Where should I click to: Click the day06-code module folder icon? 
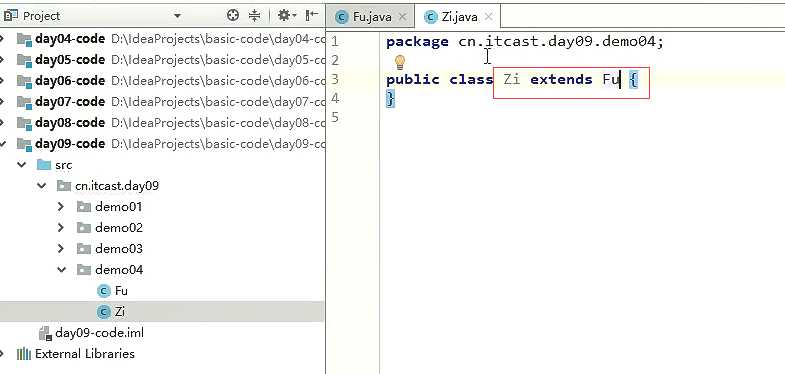point(25,81)
